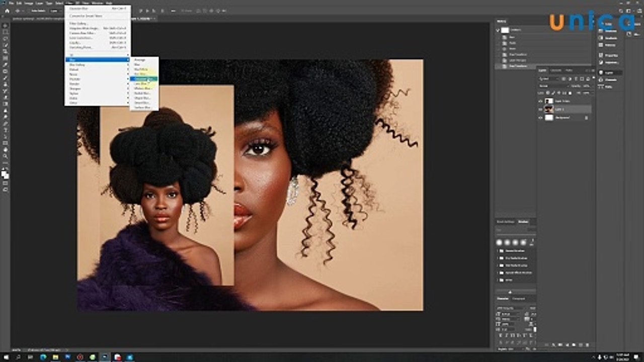Select the Frame tool
Screen dimensions: 644x362
click(x=6, y=58)
